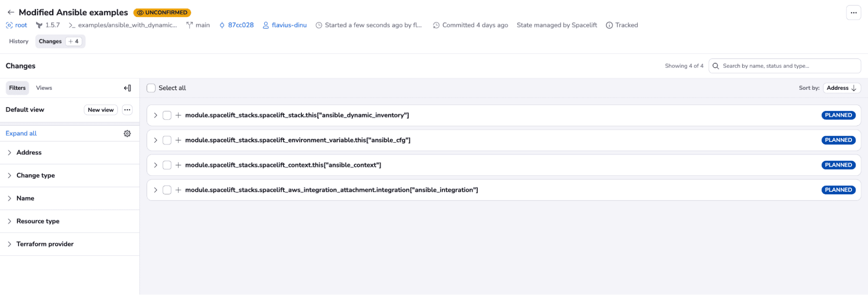
Task: Click the search magnifier icon
Action: click(x=716, y=66)
